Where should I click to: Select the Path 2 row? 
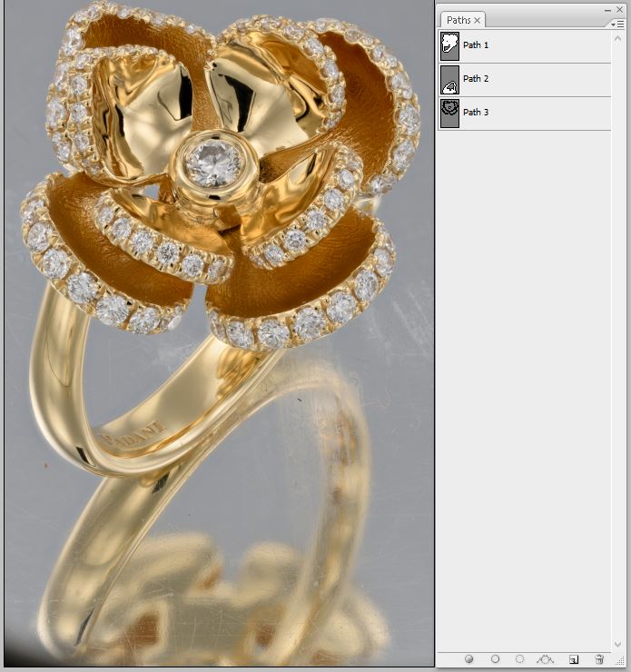click(525, 80)
